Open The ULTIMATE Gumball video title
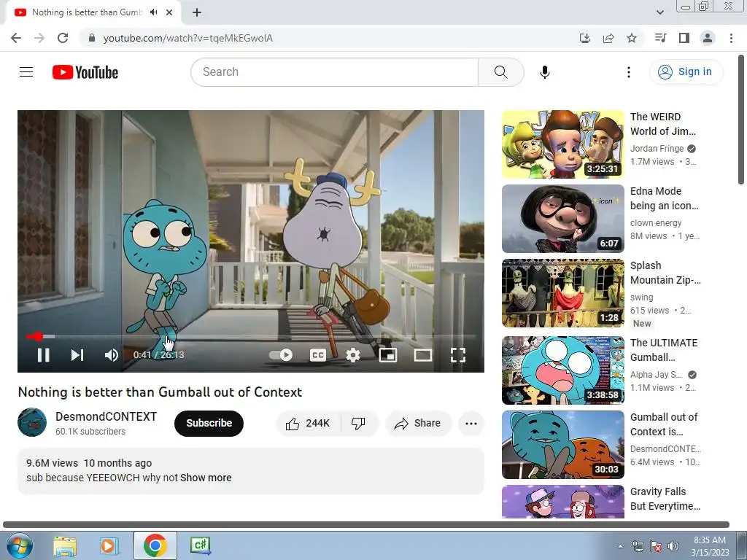The width and height of the screenshot is (747, 560). [x=664, y=350]
